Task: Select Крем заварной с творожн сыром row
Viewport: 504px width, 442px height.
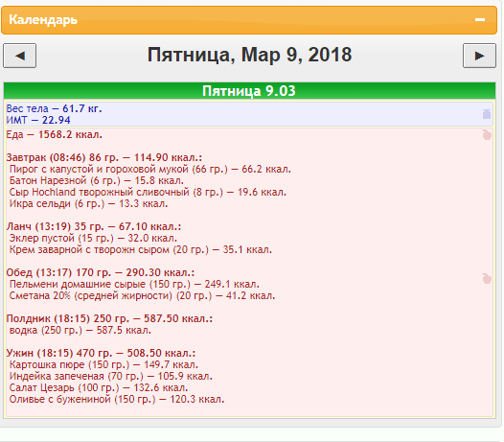Action: click(141, 250)
